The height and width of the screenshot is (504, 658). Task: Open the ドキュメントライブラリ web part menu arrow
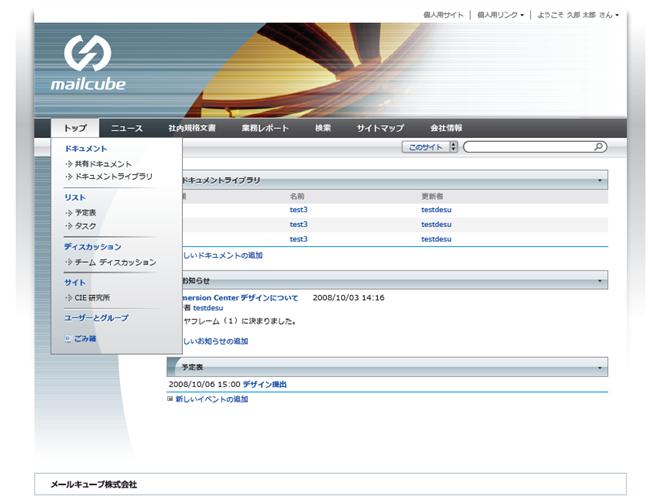point(600,181)
